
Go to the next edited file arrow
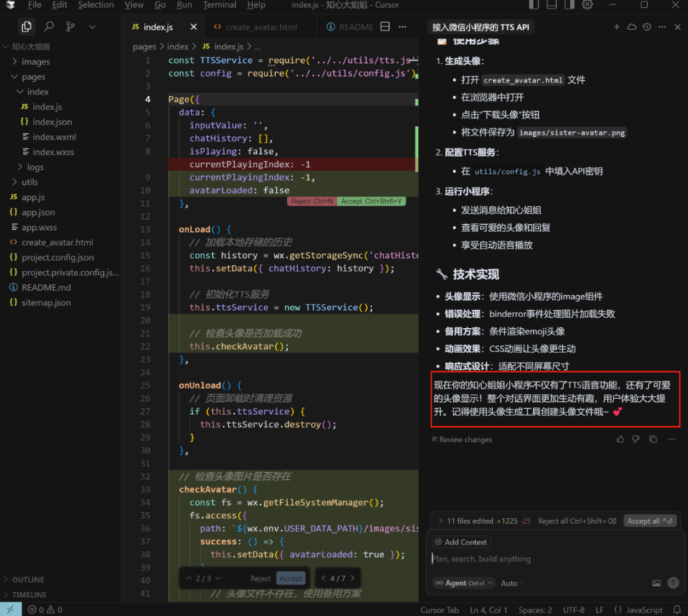tap(353, 578)
